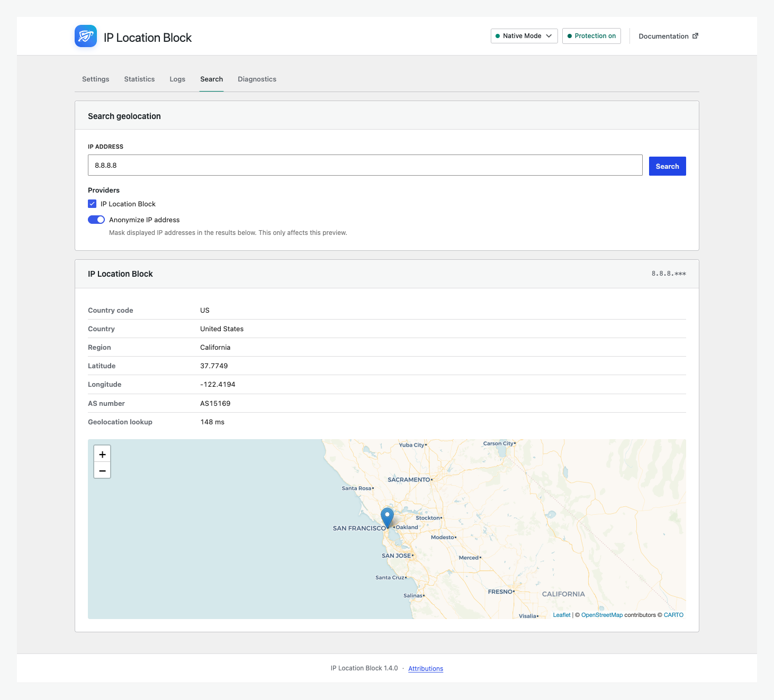The width and height of the screenshot is (774, 700).
Task: Click the Anonymize IP address label
Action: pos(145,220)
